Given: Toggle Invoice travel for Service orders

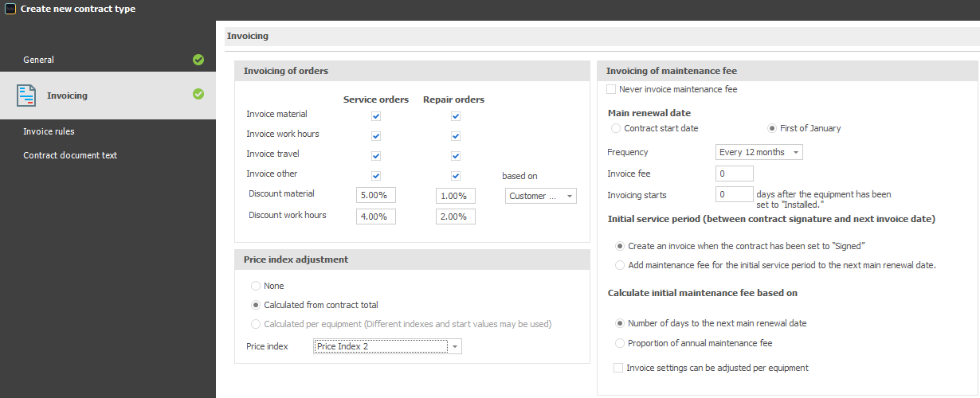Looking at the screenshot, I should click(376, 156).
